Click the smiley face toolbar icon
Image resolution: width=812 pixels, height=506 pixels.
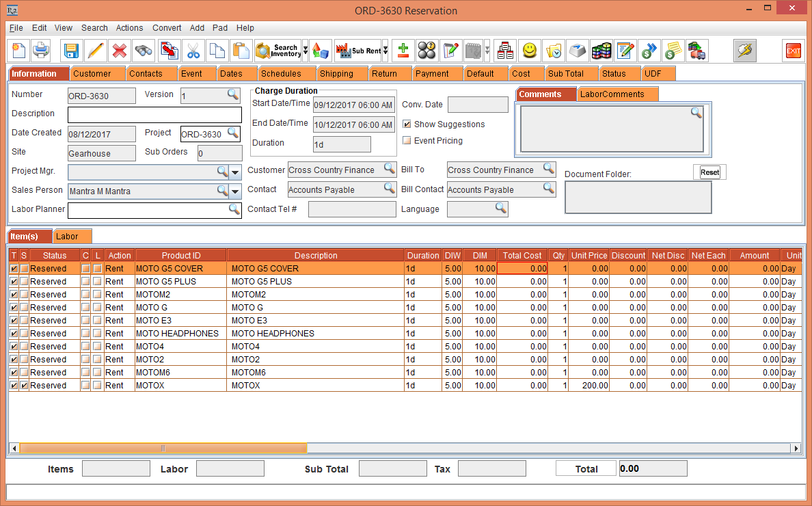pyautogui.click(x=529, y=51)
